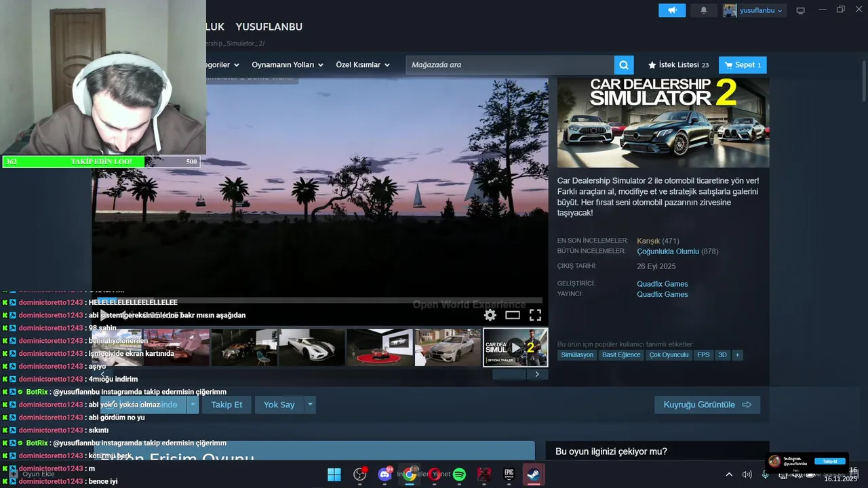Open the Çok Oyunculu tag
868x488 pixels.
(669, 355)
